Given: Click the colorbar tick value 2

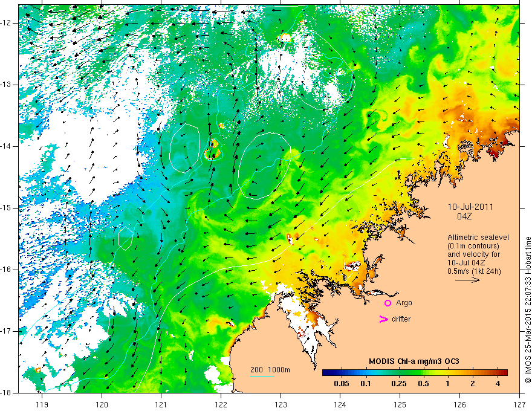Looking at the screenshot, I should [x=473, y=384].
